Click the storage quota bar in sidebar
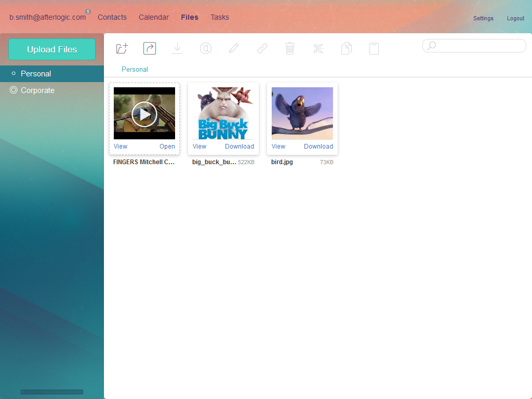 [52, 392]
